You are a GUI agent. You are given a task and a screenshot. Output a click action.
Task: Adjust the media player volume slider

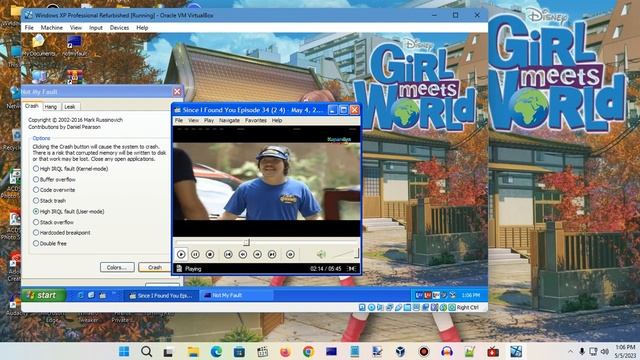345,254
